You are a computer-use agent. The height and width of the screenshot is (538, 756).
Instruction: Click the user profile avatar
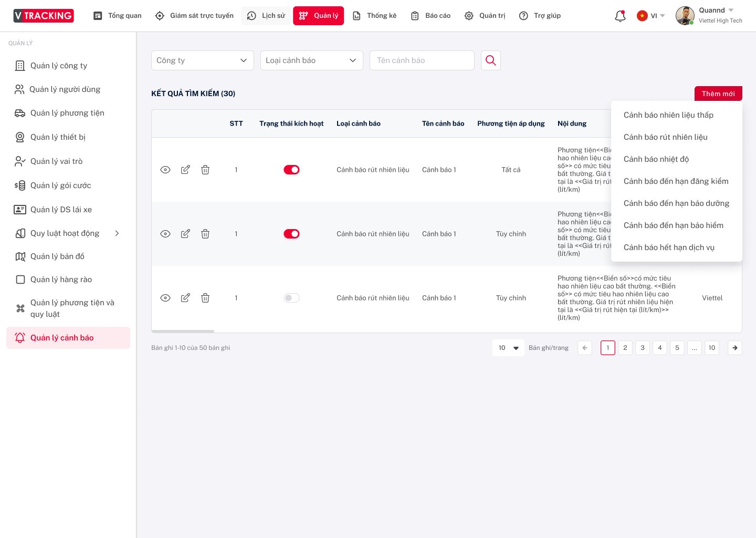coord(685,16)
